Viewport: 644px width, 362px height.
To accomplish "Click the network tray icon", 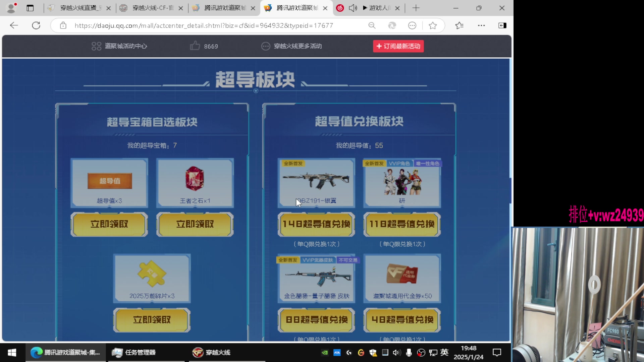I will (x=433, y=352).
